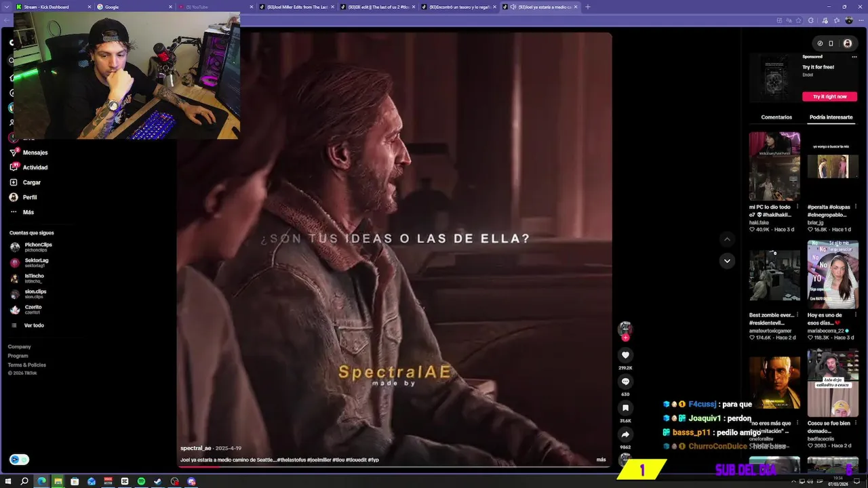Open CapCut from the taskbar
Viewport: 868px width, 488px height.
pos(125,481)
